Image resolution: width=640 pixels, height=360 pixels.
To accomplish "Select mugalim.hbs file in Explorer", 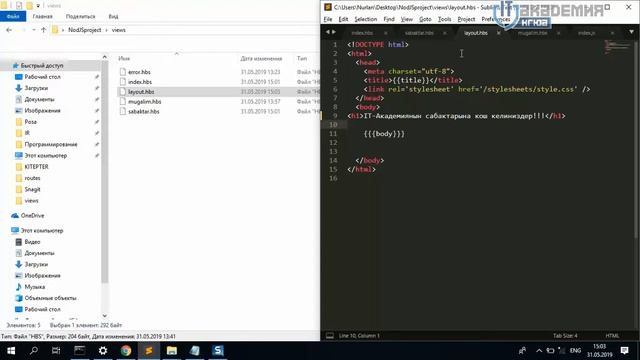I will pyautogui.click(x=144, y=101).
